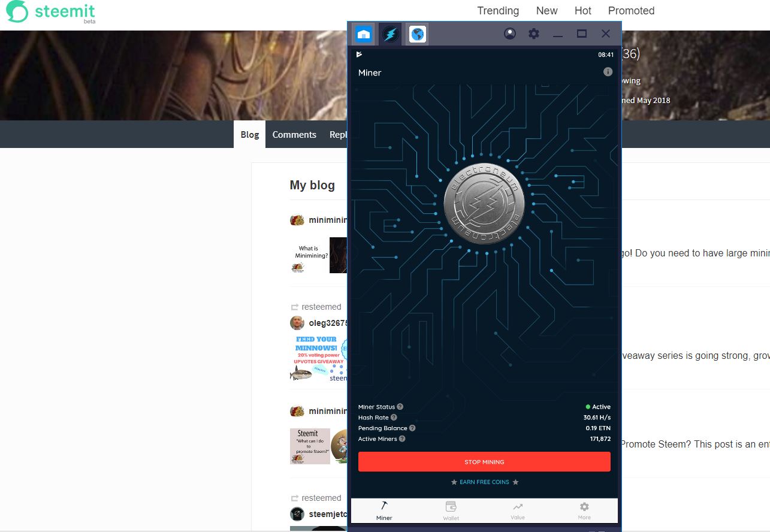Image resolution: width=770 pixels, height=532 pixels.
Task: Click the EARN FREE COINS link
Action: coord(484,482)
